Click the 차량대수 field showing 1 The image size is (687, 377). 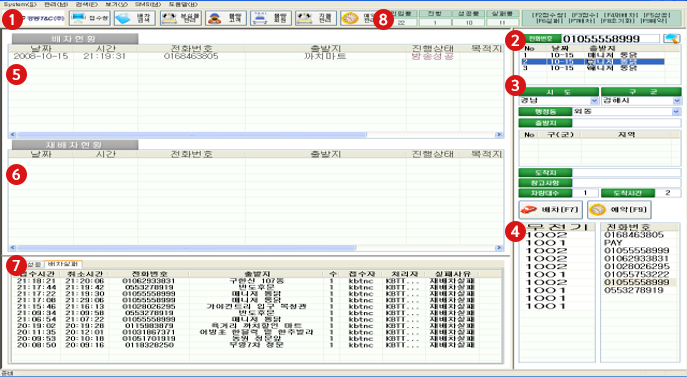click(x=585, y=193)
